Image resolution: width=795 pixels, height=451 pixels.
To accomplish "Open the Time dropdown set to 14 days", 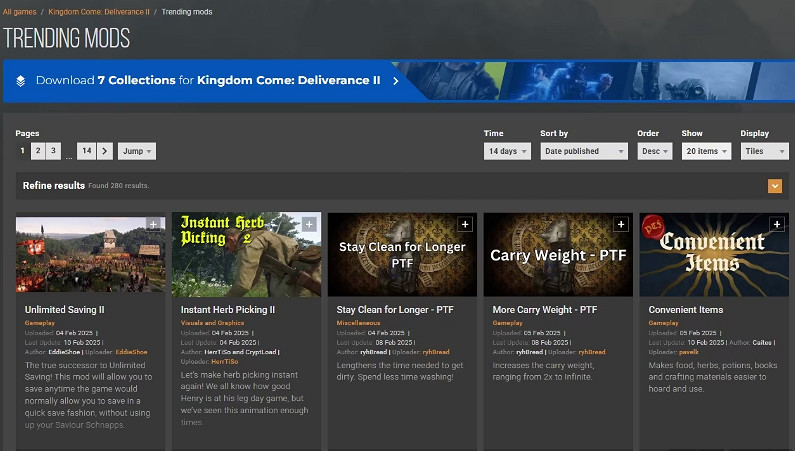I will pos(508,151).
